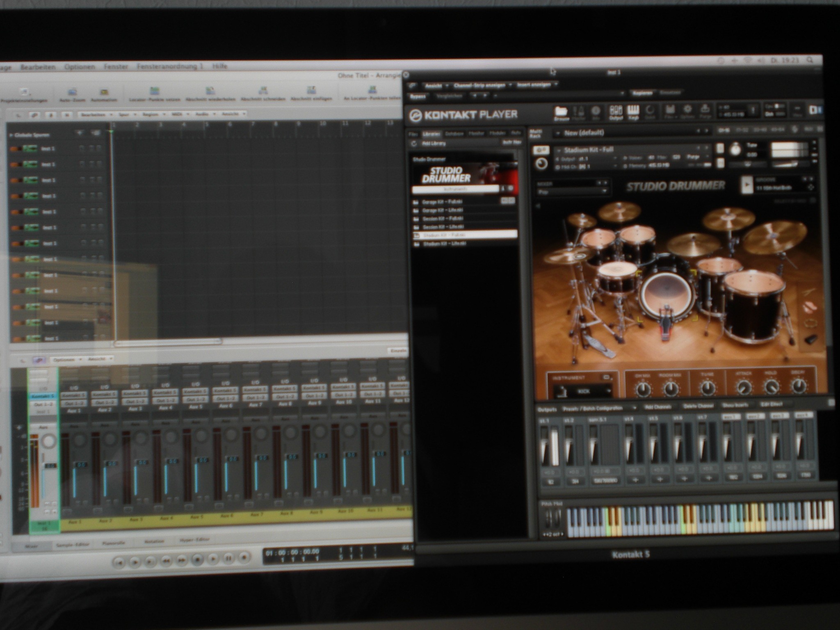
Task: Toggle the Kontakt Keyb keyboard icon
Action: (x=633, y=113)
